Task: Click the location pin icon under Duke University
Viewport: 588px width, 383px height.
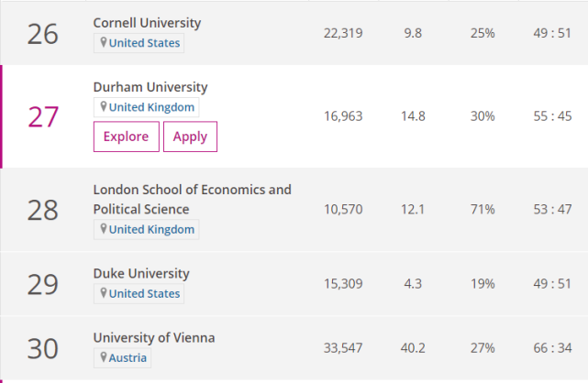Action: 104,294
